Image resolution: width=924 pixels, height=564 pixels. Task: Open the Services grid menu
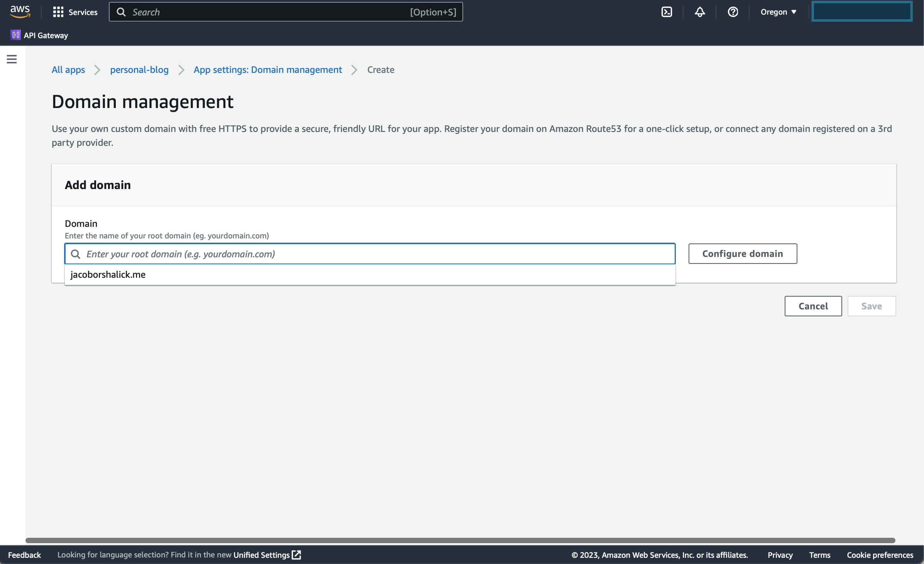75,12
